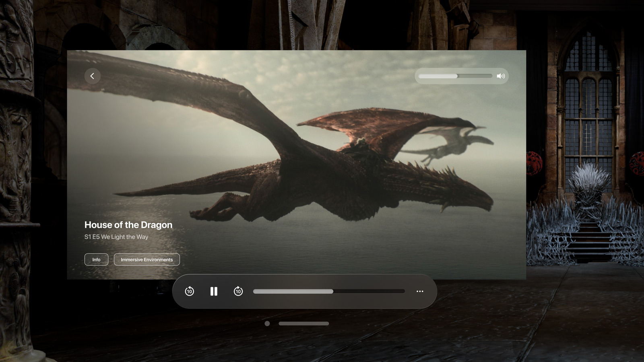Open Immersive Environments
The image size is (644, 362).
[147, 259]
